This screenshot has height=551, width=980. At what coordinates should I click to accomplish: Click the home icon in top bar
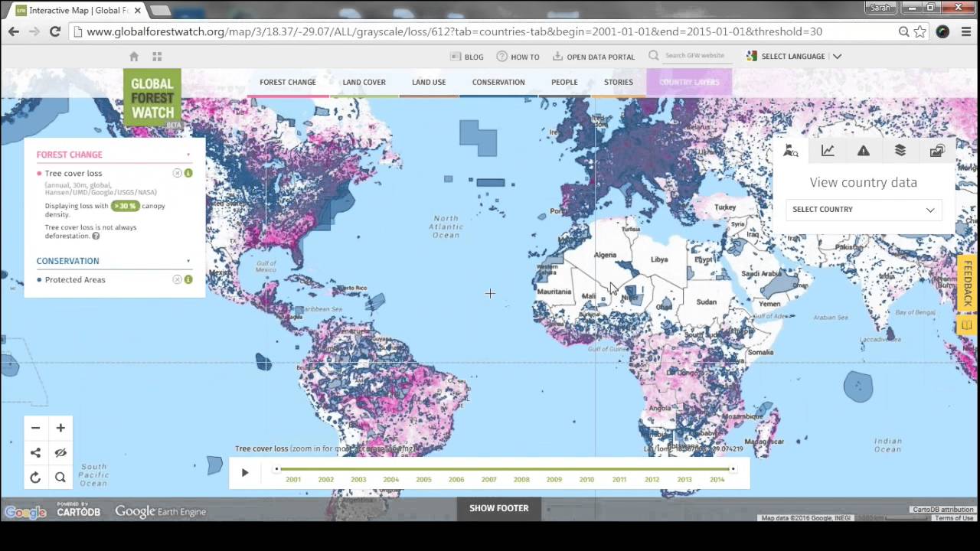point(134,57)
